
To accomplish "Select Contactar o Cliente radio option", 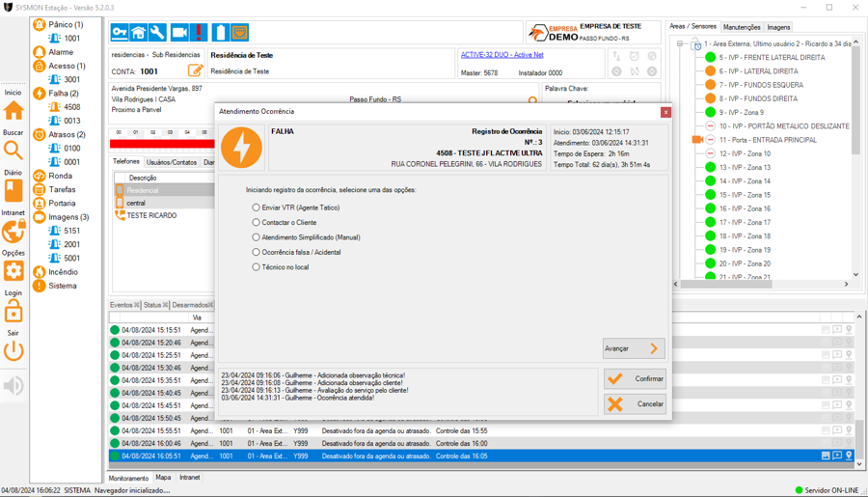I will tap(257, 223).
